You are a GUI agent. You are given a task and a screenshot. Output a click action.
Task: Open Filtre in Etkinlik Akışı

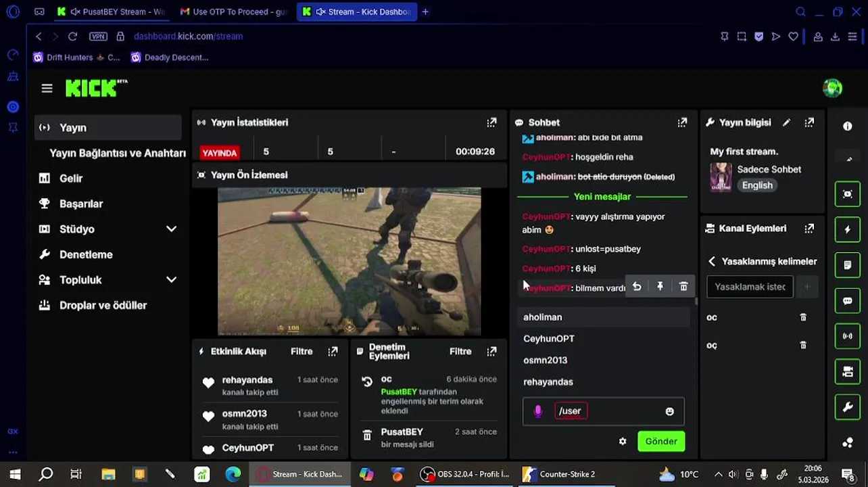click(302, 352)
